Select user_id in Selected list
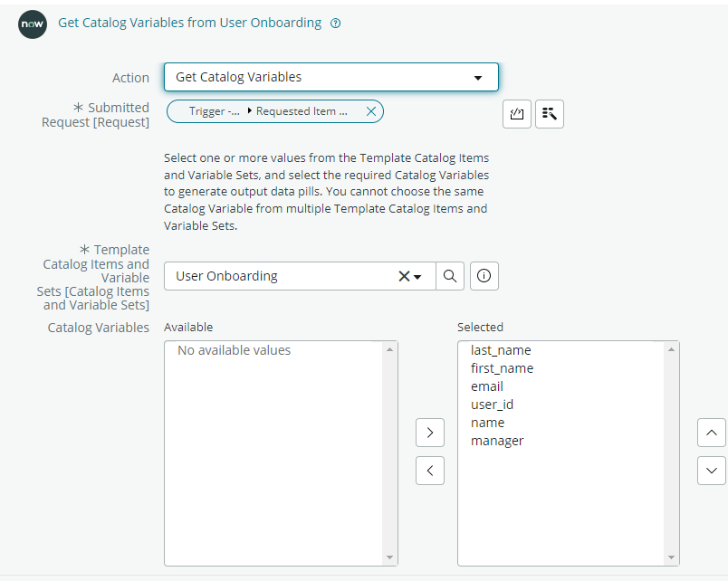The width and height of the screenshot is (728, 581). [492, 405]
